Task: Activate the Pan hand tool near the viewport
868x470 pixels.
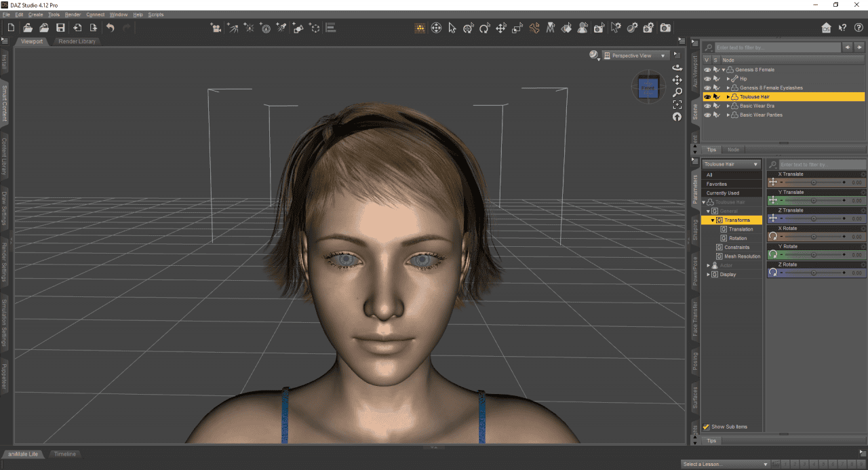Action: point(677,80)
